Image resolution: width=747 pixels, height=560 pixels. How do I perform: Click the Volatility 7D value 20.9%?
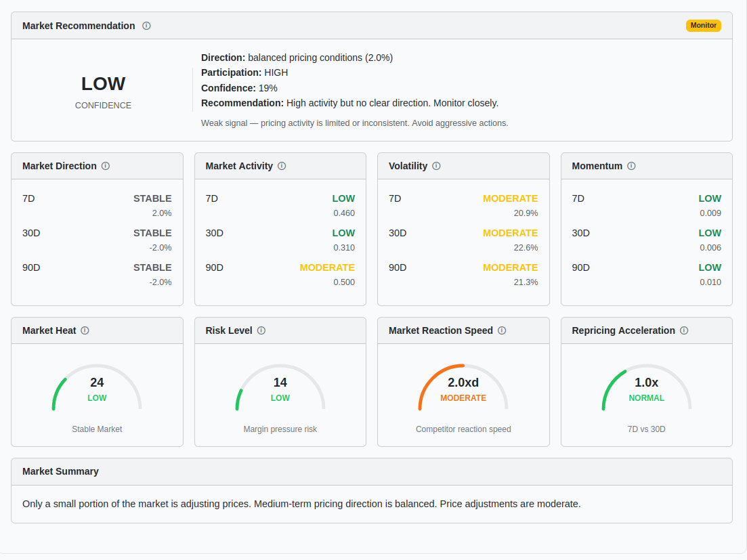click(x=526, y=213)
